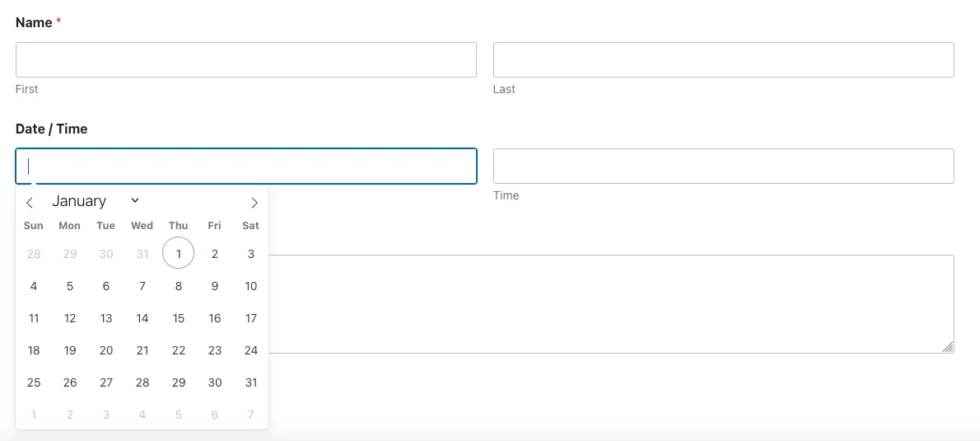
Task: Choose January 31 in the date picker
Action: [251, 382]
